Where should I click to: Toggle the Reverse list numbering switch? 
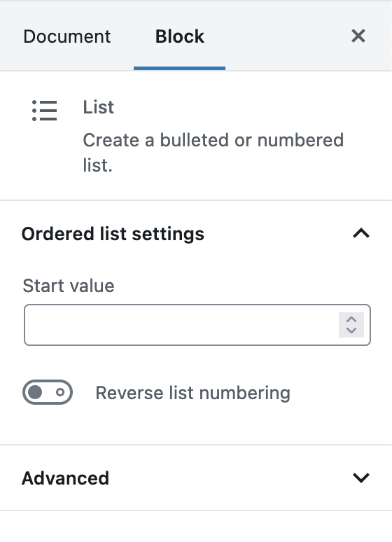(48, 392)
